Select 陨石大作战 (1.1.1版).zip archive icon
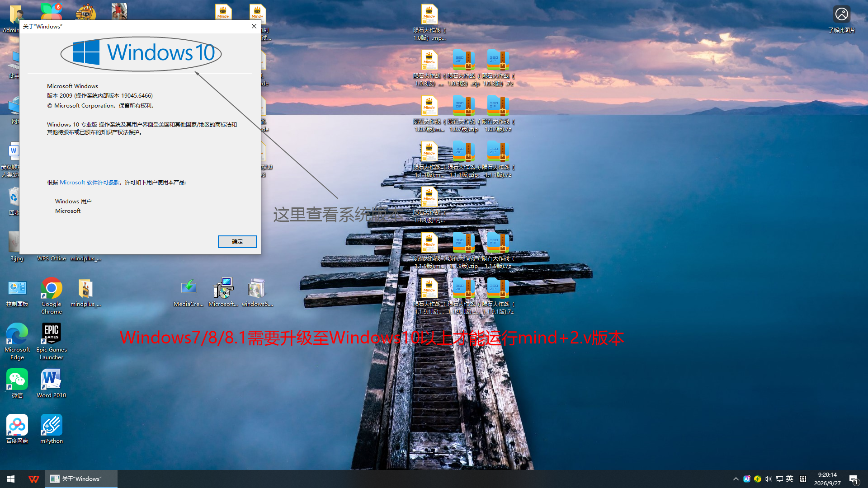Screen dimensions: 868x488 pos(463,160)
